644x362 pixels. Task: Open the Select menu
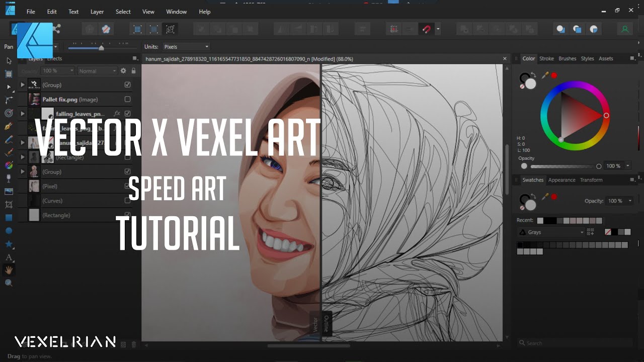pyautogui.click(x=123, y=12)
